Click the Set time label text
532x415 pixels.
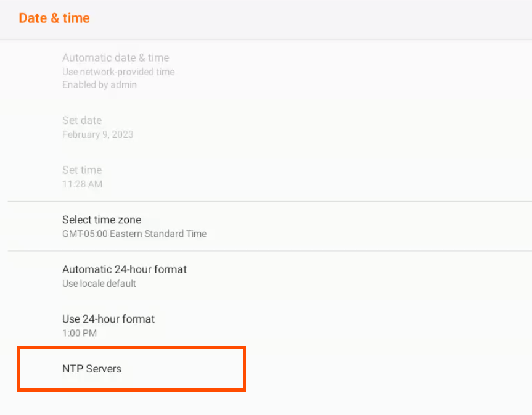82,170
